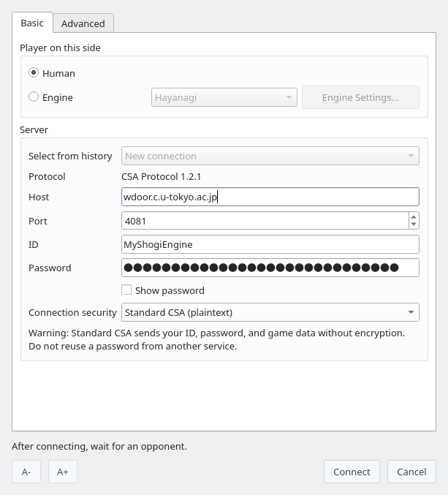The height and width of the screenshot is (495, 448).
Task: Choose the Human player radio button
Action: pos(34,72)
